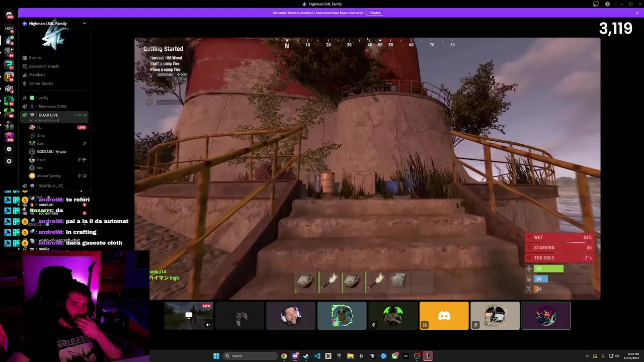Click the main Rust stream view
Screen dimensions: 644x362
(367, 168)
